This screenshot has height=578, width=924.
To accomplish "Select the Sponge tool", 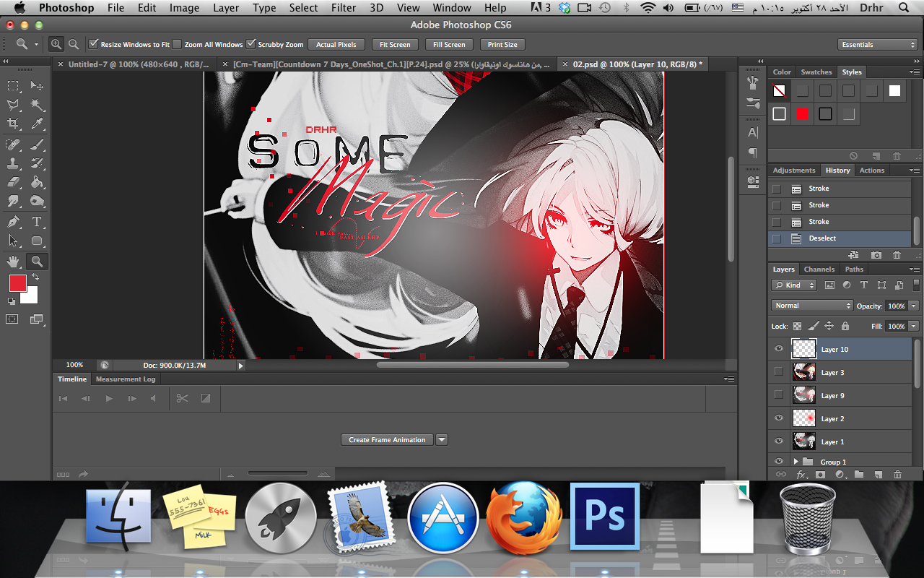I will (37, 202).
